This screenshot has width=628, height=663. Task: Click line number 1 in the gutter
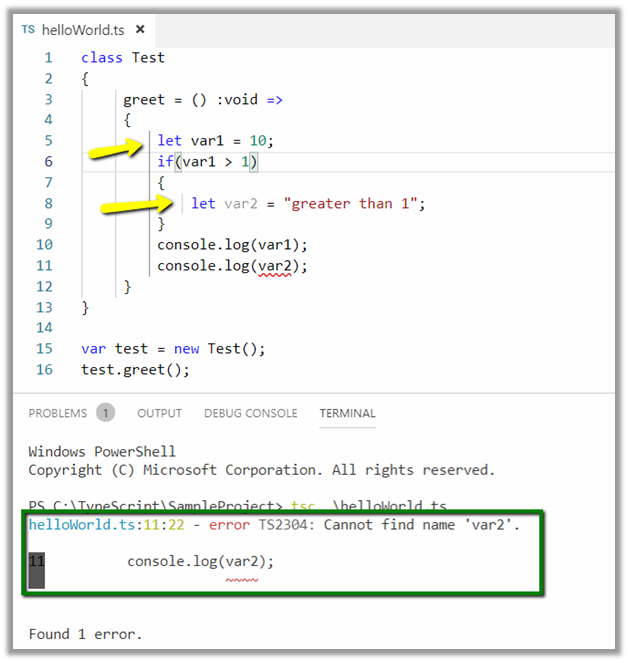[47, 57]
